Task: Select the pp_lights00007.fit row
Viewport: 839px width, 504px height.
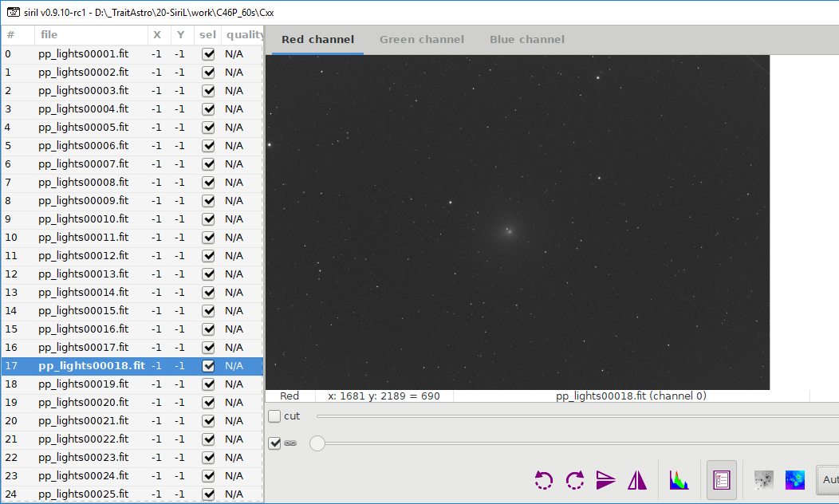Action: tap(132, 163)
